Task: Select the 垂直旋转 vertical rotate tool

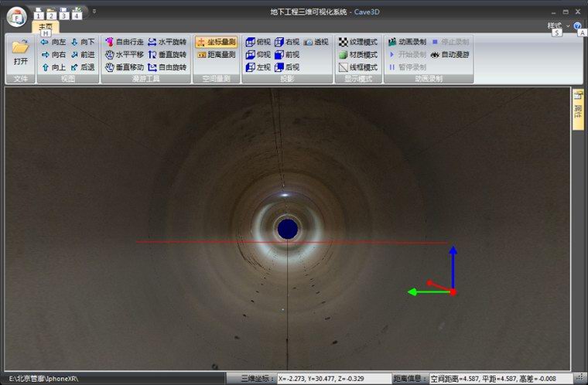Action: (x=167, y=55)
